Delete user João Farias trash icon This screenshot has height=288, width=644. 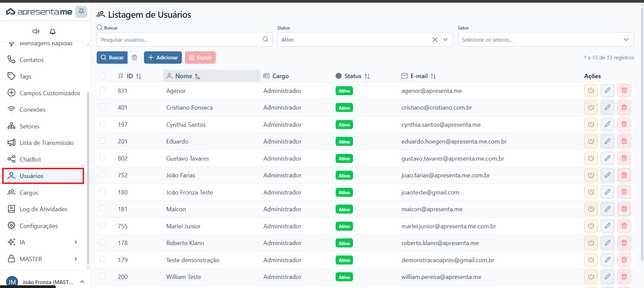pyautogui.click(x=624, y=175)
